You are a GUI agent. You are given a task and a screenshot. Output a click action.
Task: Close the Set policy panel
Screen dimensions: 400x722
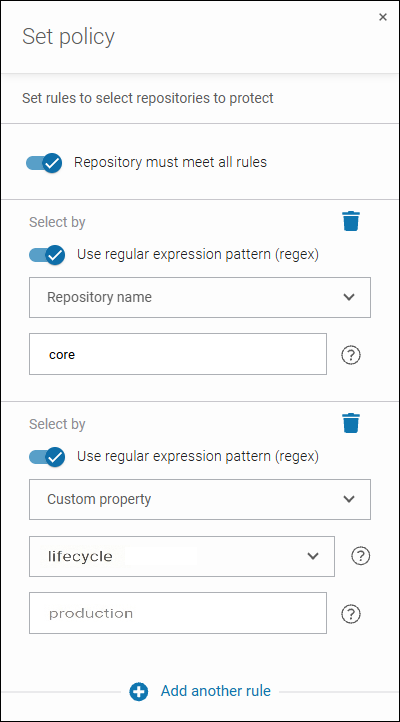tap(383, 17)
